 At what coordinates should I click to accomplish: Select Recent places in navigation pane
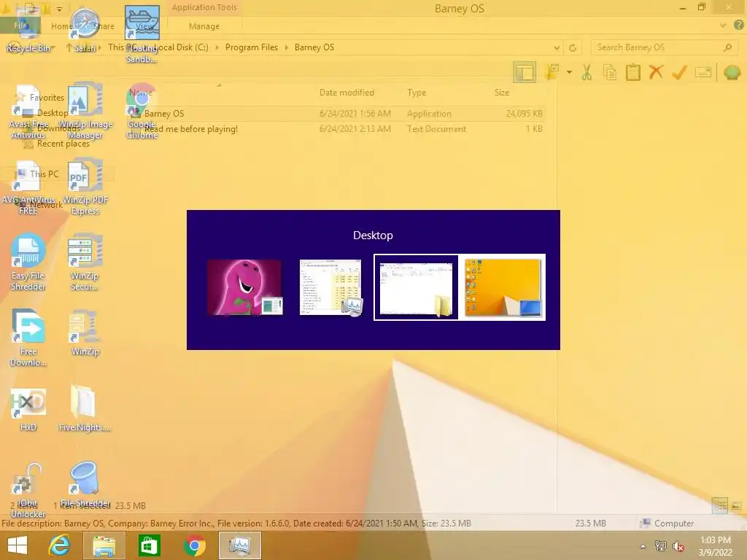[63, 144]
